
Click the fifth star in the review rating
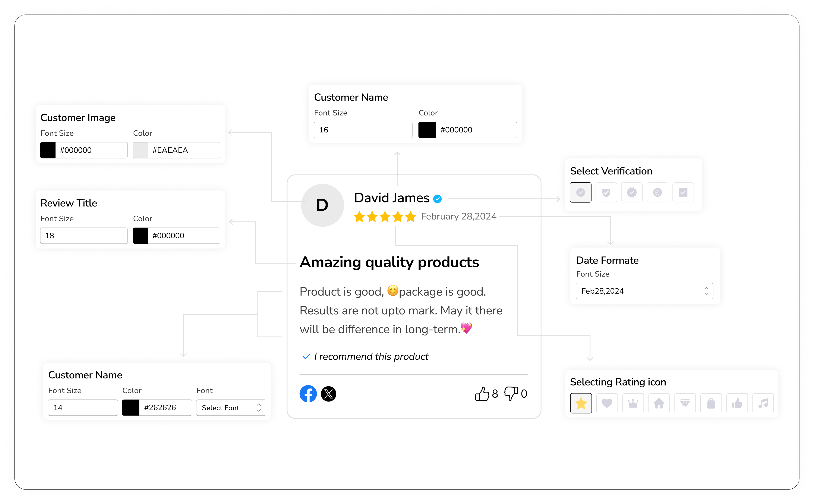point(411,217)
